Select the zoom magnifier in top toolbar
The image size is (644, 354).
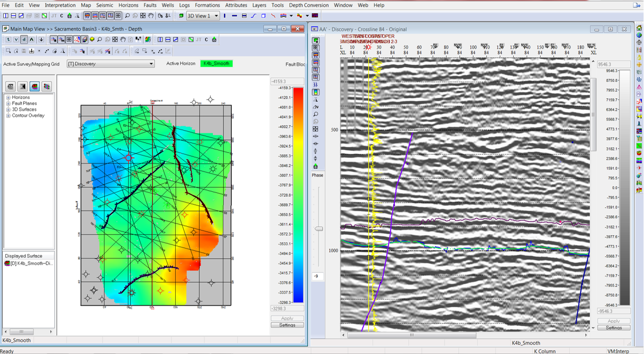coord(127,16)
